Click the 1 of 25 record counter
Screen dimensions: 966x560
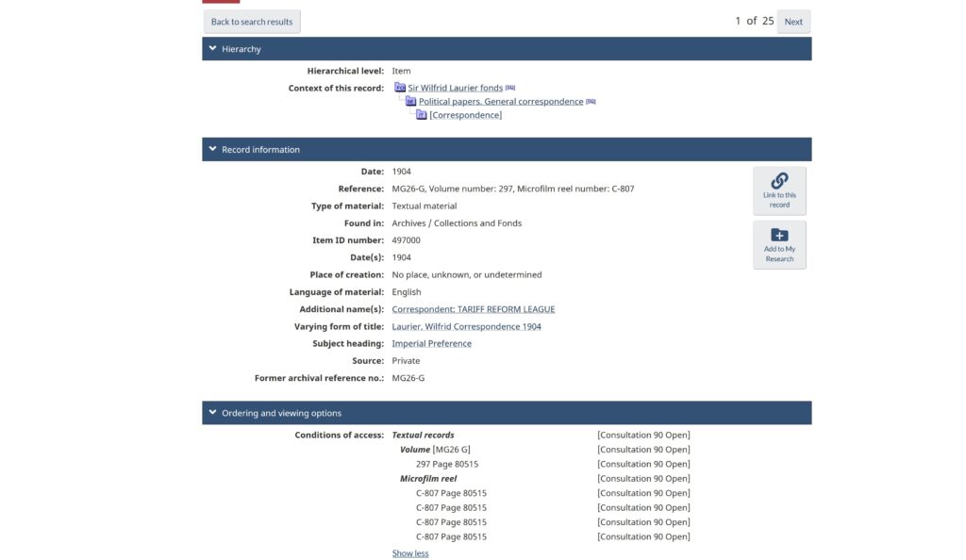coord(754,21)
